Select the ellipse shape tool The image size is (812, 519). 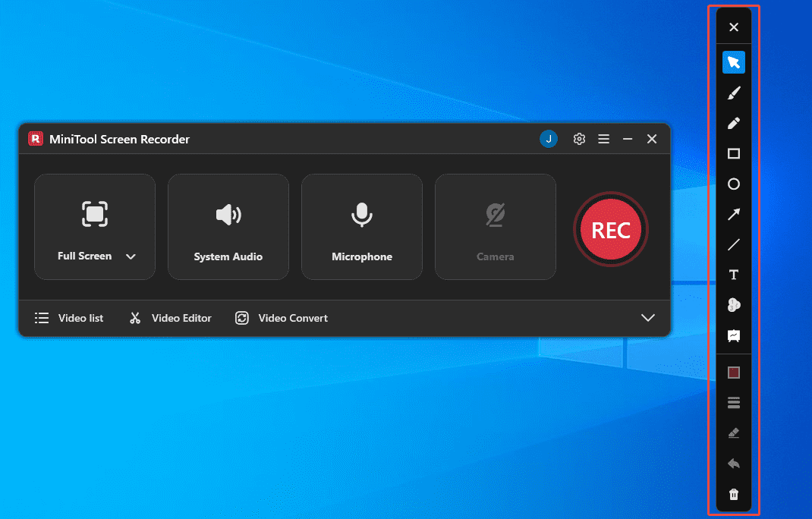tap(733, 184)
